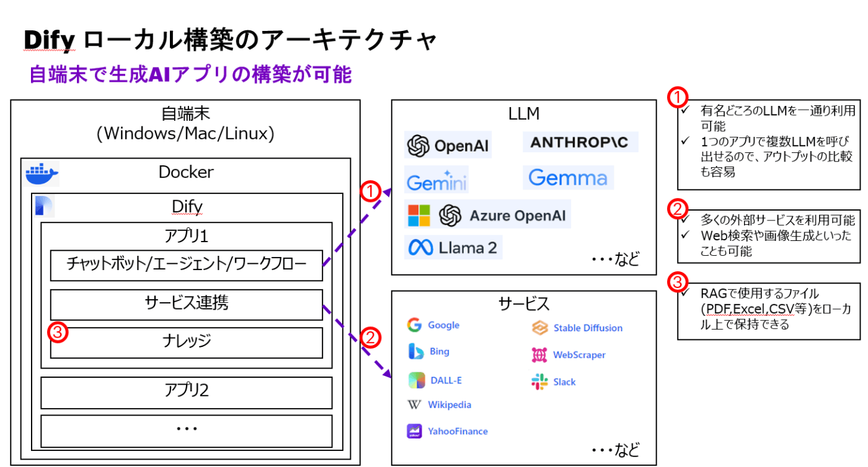
Task: Click the YahooFinance purple icon
Action: (414, 431)
